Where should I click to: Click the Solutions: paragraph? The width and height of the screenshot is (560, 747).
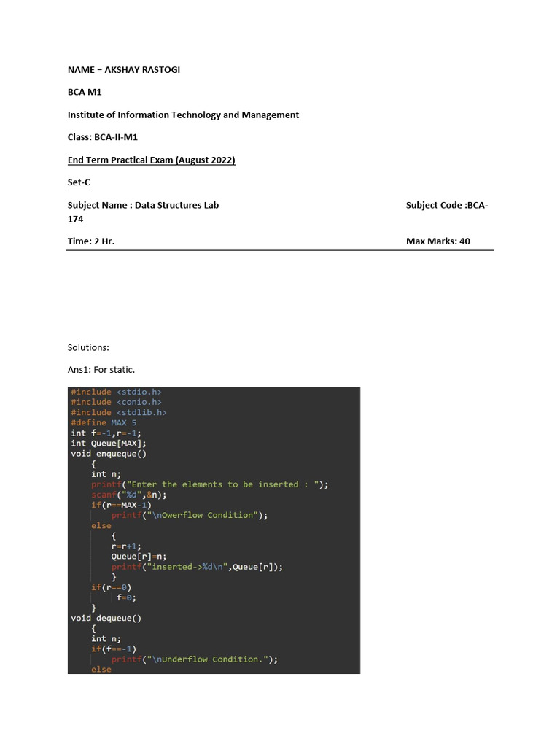88,348
